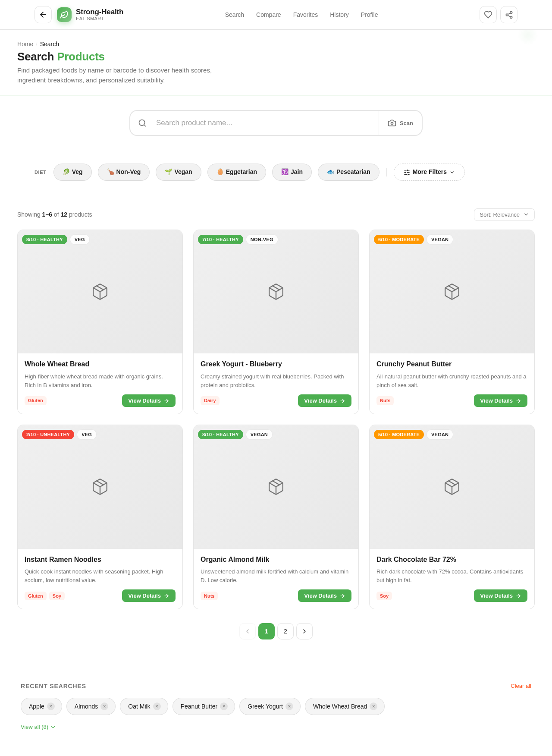The height and width of the screenshot is (756, 552).
Task: Toggle the Eggetarian diet filter
Action: click(x=237, y=172)
